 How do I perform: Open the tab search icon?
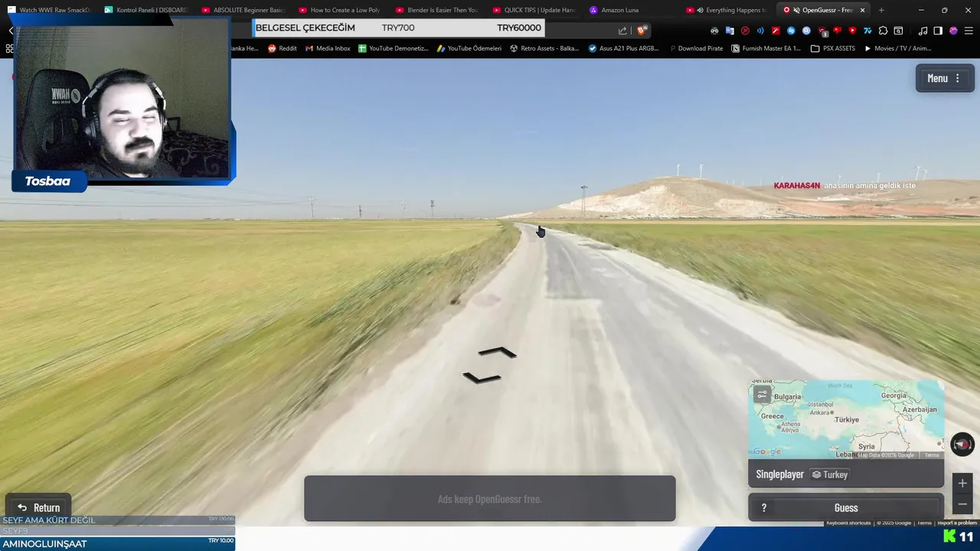(898, 31)
